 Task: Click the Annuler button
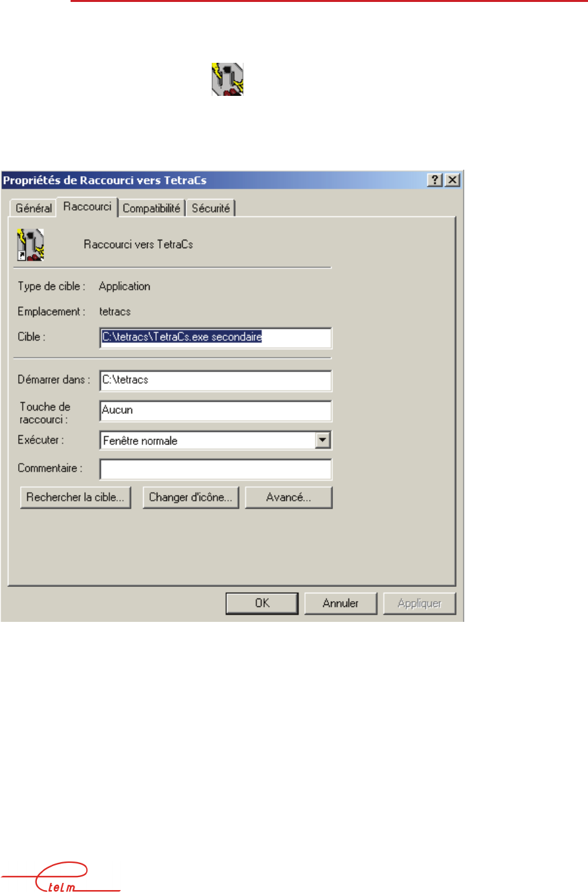341,603
